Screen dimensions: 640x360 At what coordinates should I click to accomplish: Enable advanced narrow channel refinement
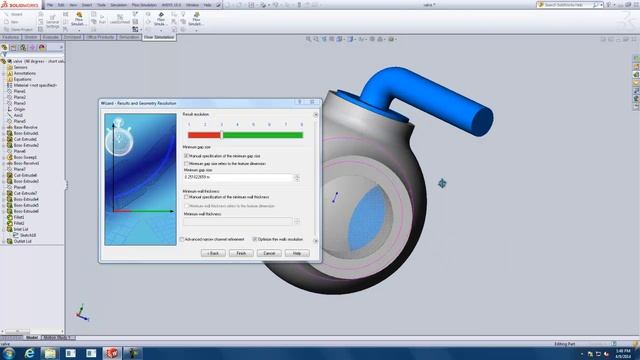(182, 239)
